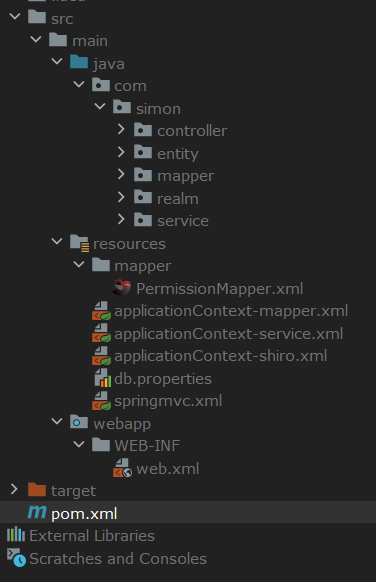This screenshot has height=582, width=376.
Task: Click the entity package icon
Action: [x=143, y=152]
